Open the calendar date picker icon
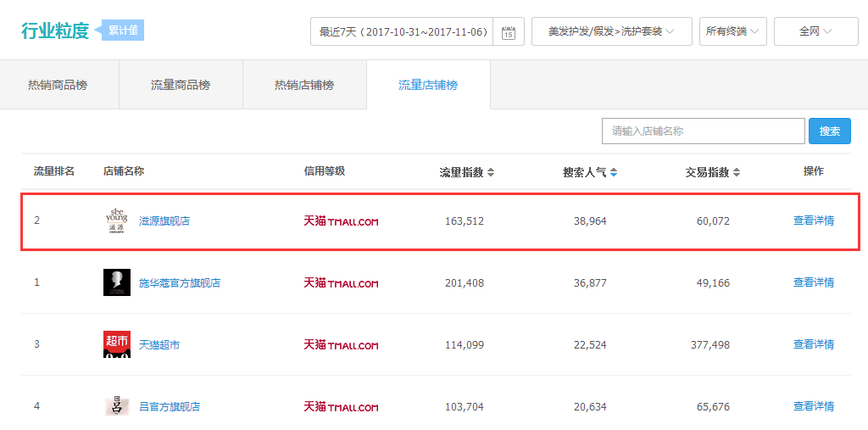Image resolution: width=868 pixels, height=430 pixels. click(x=509, y=31)
